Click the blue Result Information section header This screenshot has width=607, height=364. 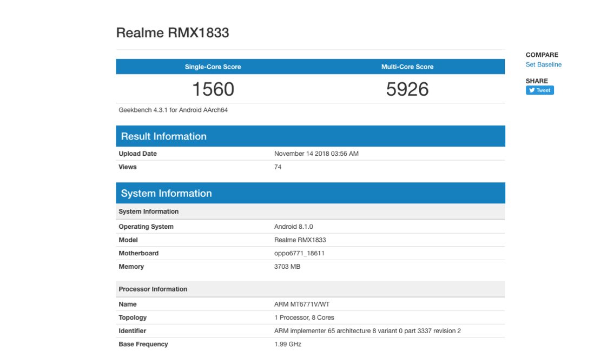point(310,136)
